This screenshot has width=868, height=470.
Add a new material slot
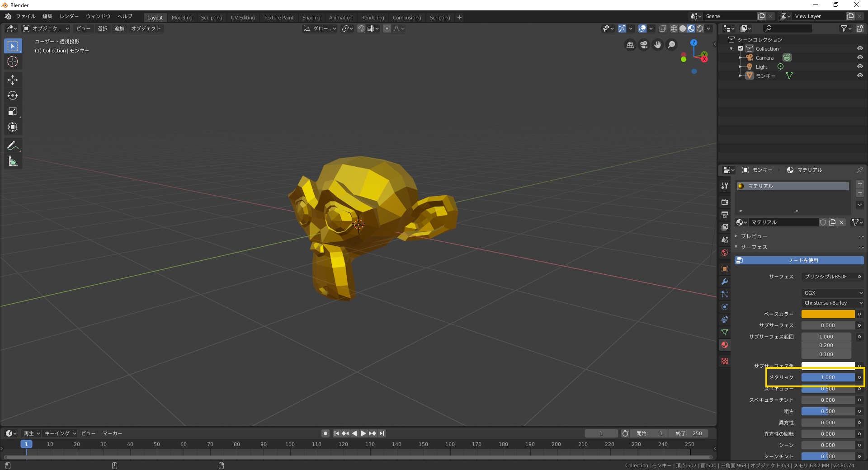point(860,184)
